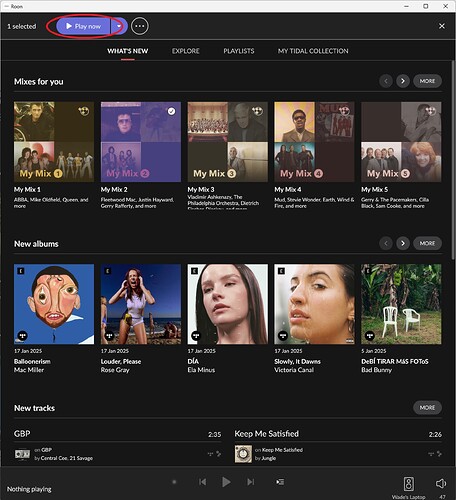The height and width of the screenshot is (500, 456).
Task: Skip to next track
Action: (251, 482)
